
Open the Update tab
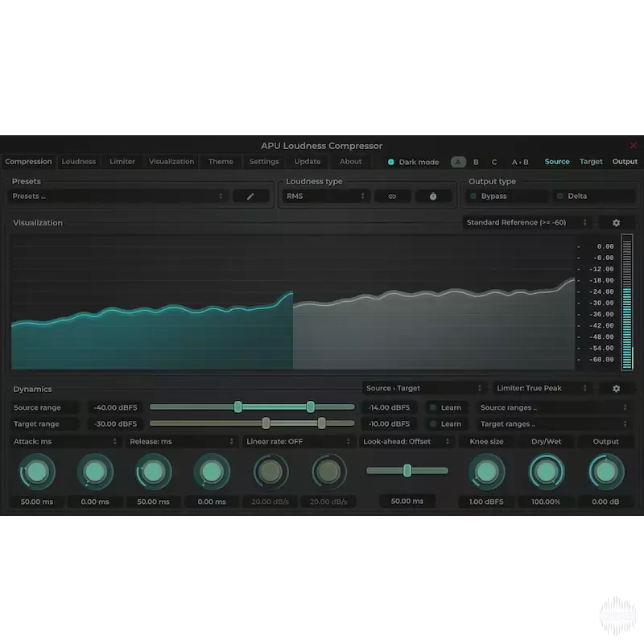(x=308, y=162)
